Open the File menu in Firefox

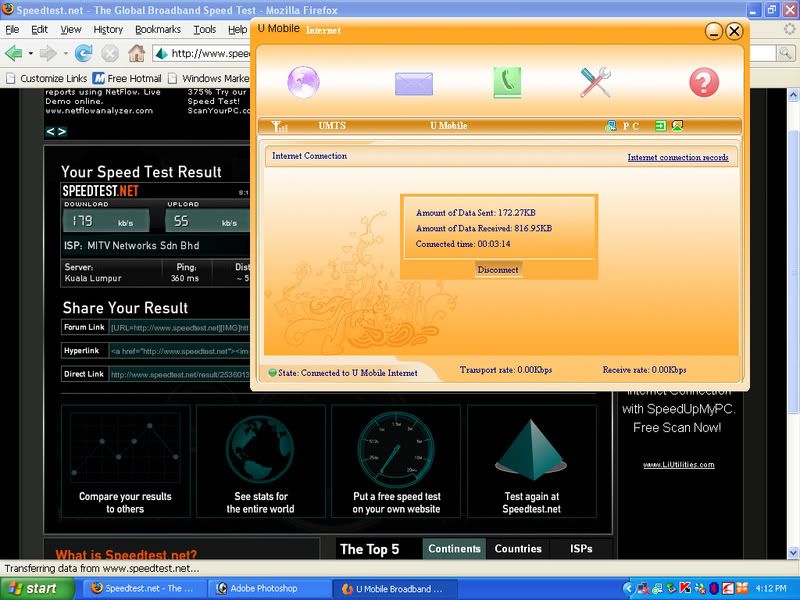pos(12,30)
